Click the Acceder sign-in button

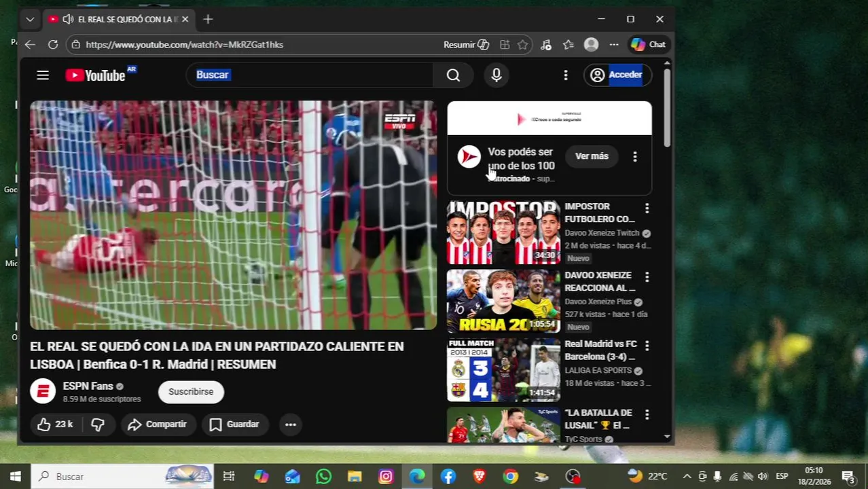617,75
